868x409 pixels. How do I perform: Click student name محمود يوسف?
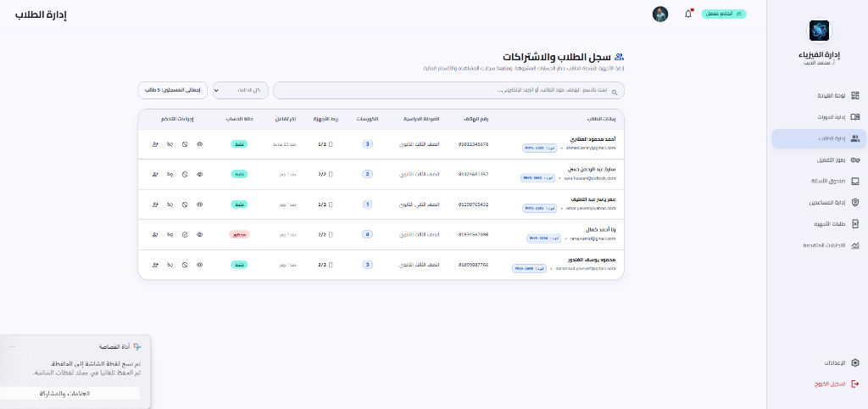(x=592, y=260)
